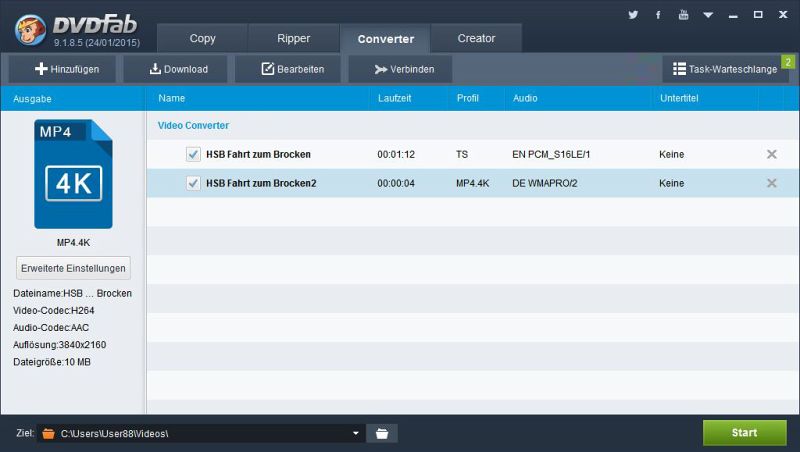The height and width of the screenshot is (452, 800).
Task: Click the DVDFab monkey logo icon
Action: tap(30, 30)
